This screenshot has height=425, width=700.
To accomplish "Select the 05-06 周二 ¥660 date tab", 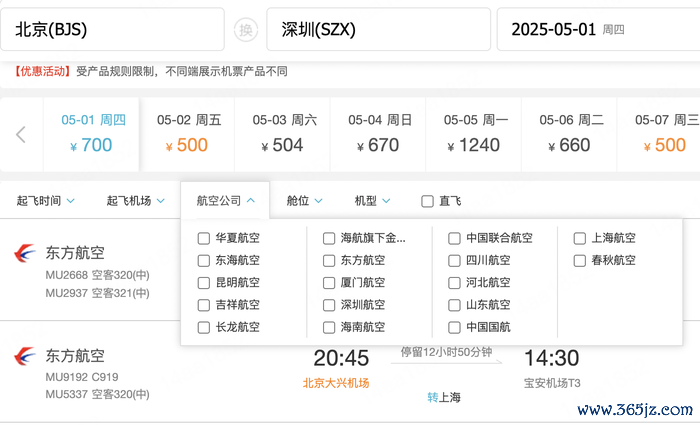I will 569,134.
